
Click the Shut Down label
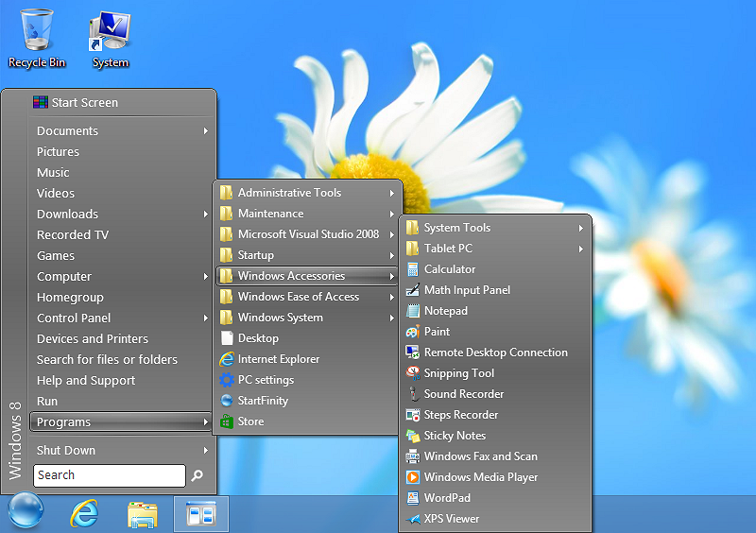pyautogui.click(x=66, y=450)
